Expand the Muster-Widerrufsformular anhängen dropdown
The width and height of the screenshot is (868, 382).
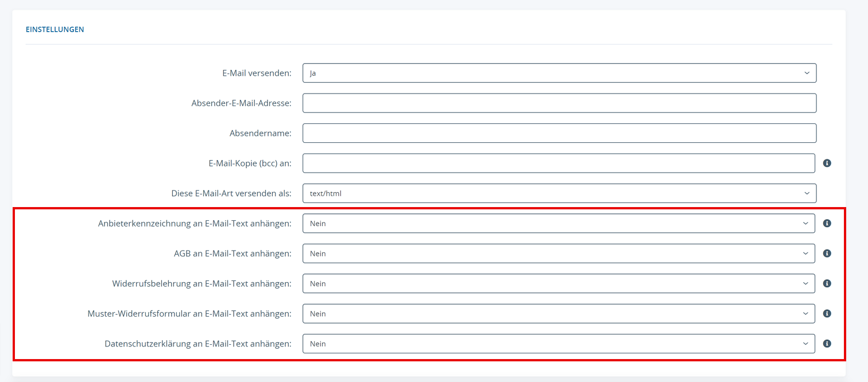tap(558, 314)
